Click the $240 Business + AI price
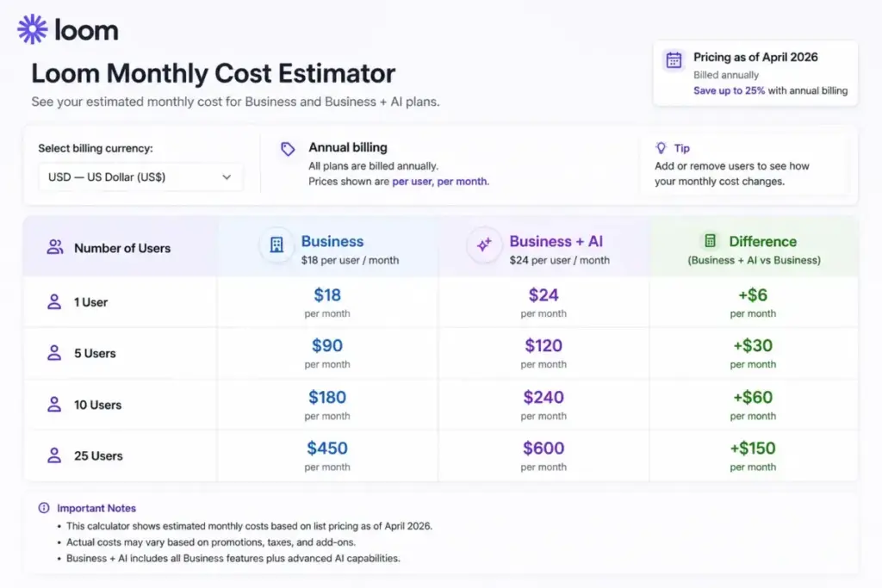 [543, 397]
